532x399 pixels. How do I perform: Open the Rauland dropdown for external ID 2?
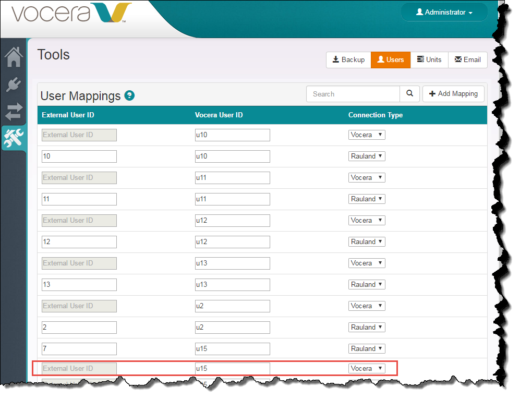(367, 327)
